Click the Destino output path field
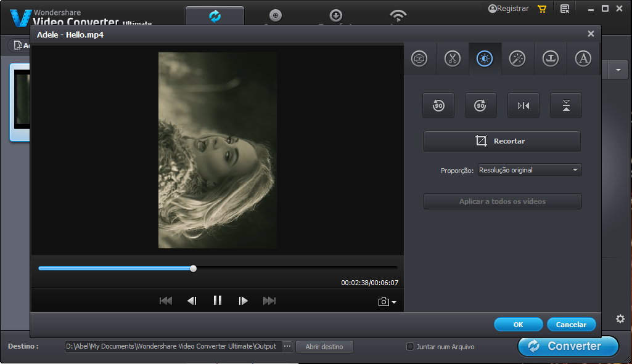 click(173, 346)
